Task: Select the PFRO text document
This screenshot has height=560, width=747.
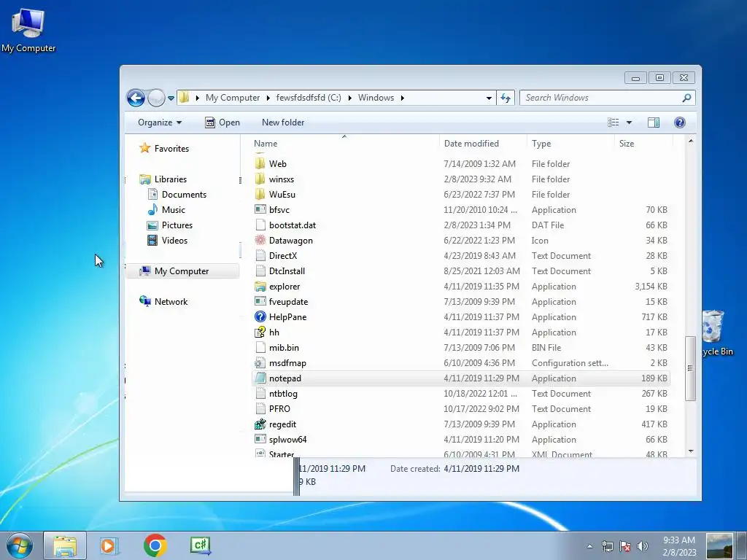Action: [x=273, y=408]
